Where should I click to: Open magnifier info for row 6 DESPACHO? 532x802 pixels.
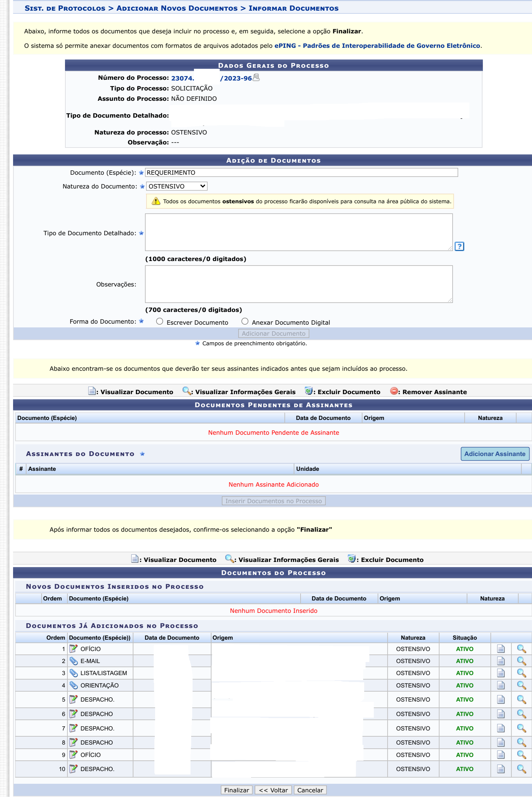[521, 714]
